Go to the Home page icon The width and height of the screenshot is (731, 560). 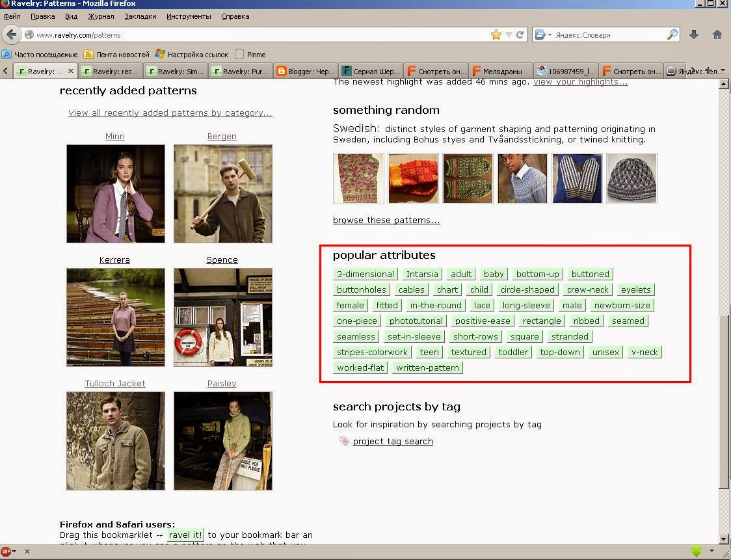[717, 34]
